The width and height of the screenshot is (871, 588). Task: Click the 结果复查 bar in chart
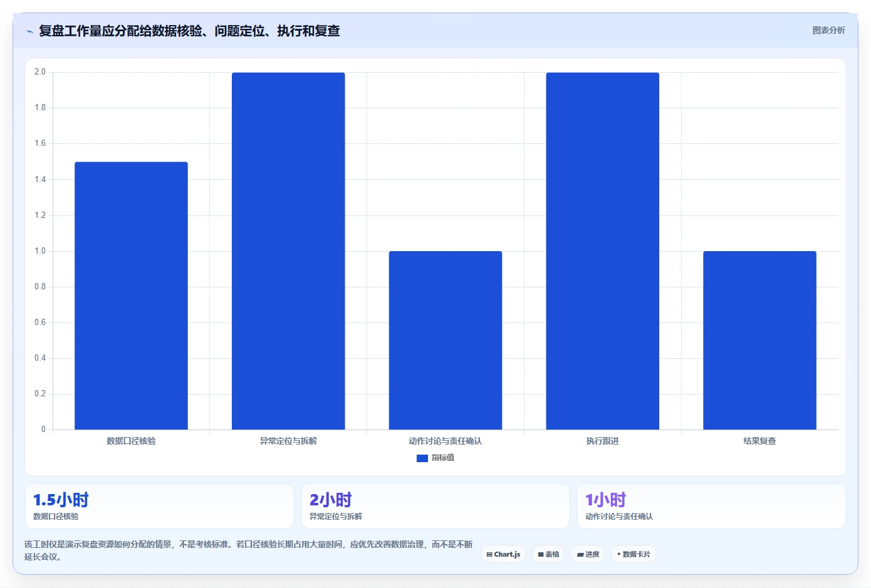(x=759, y=340)
